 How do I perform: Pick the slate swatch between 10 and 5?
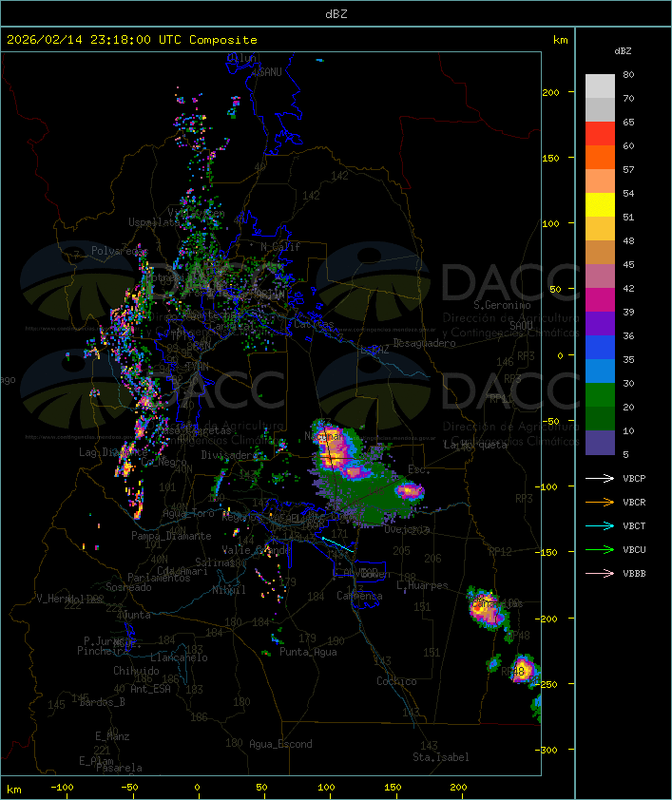[x=600, y=443]
